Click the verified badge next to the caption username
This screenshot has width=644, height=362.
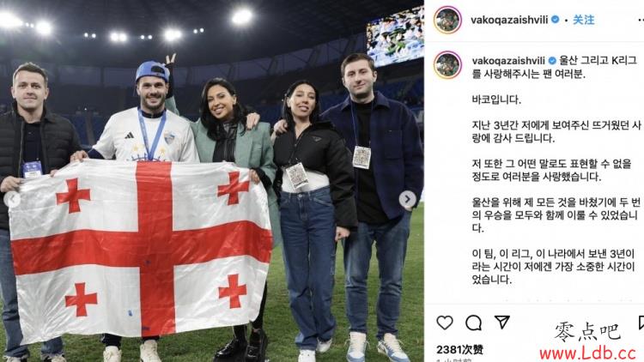[552, 61]
